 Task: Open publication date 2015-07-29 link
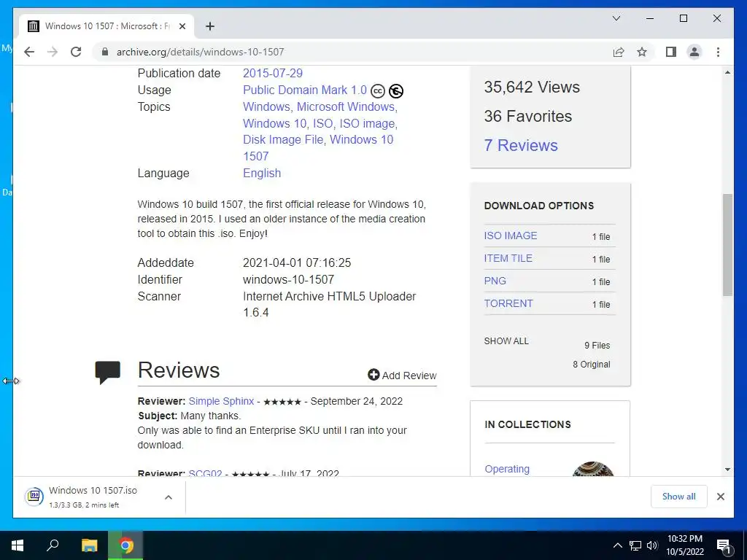click(273, 74)
